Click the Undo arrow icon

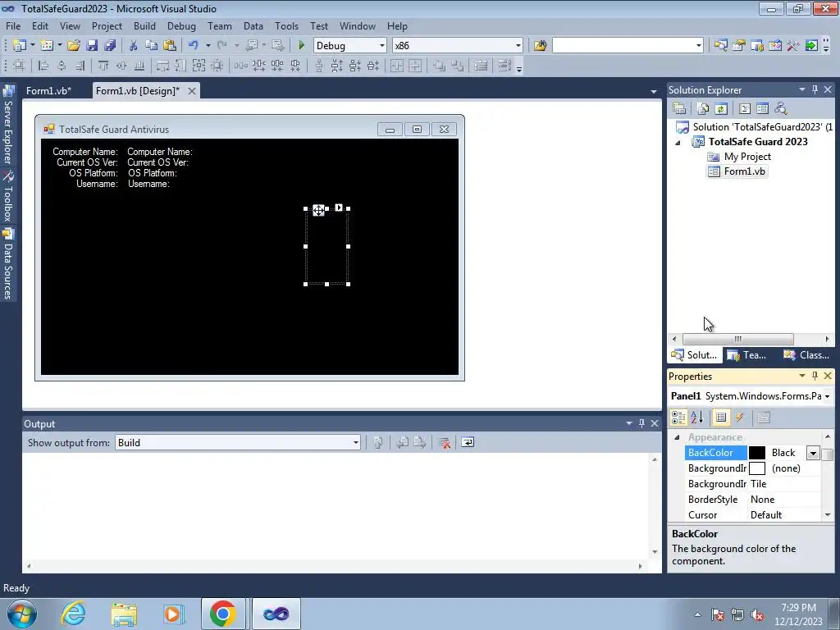click(x=194, y=46)
